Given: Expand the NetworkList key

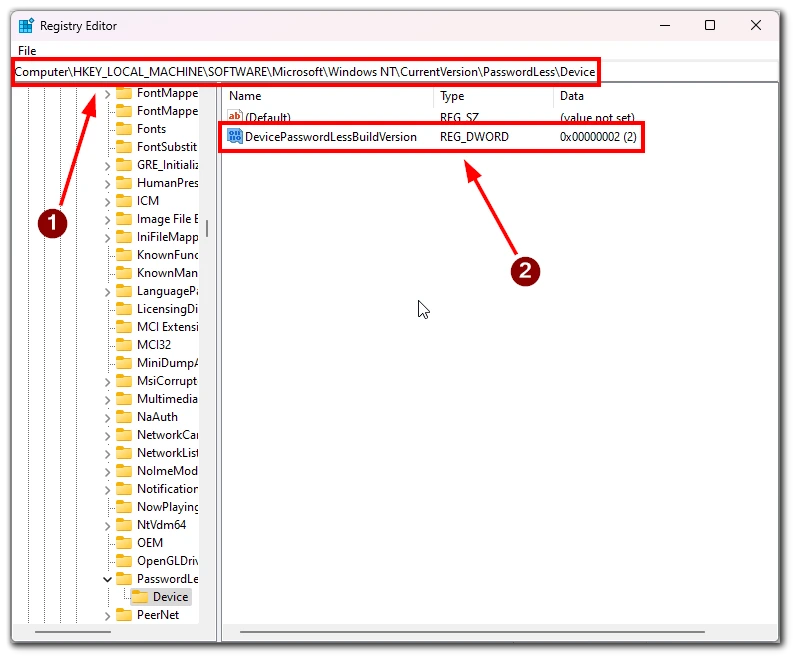Looking at the screenshot, I should [107, 454].
